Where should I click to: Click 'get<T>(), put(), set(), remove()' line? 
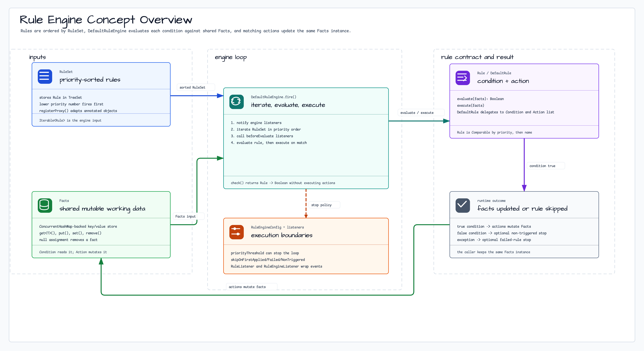click(x=70, y=233)
